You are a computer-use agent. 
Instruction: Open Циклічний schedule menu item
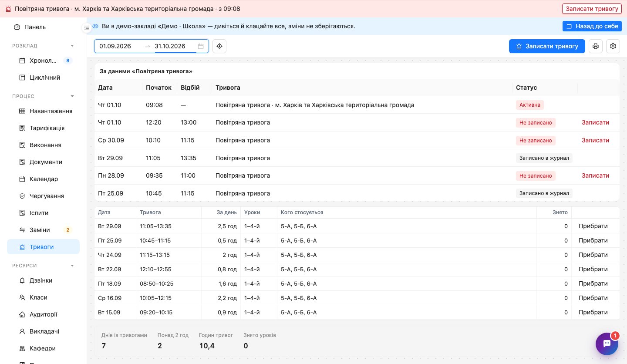click(x=43, y=78)
